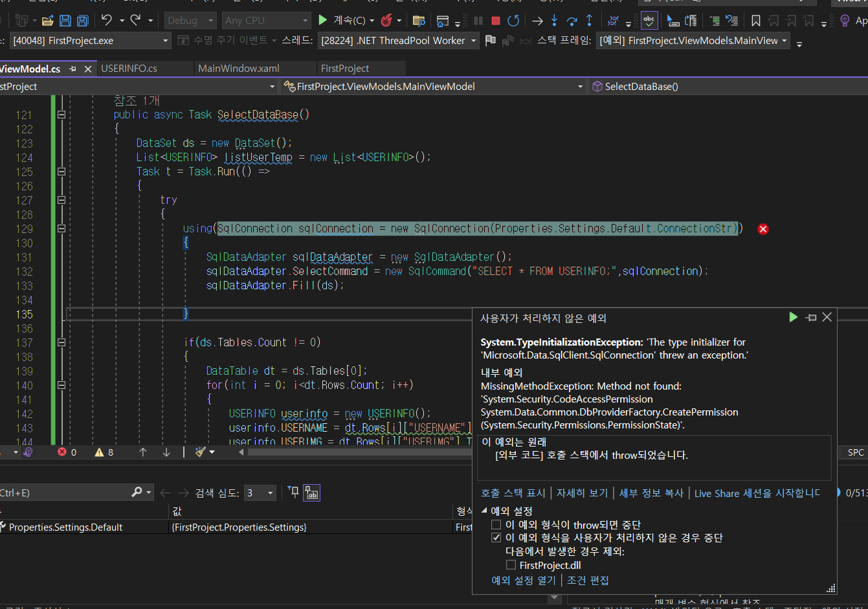This screenshot has width=868, height=609.
Task: Click Show Next Statement arrow
Action: (537, 21)
